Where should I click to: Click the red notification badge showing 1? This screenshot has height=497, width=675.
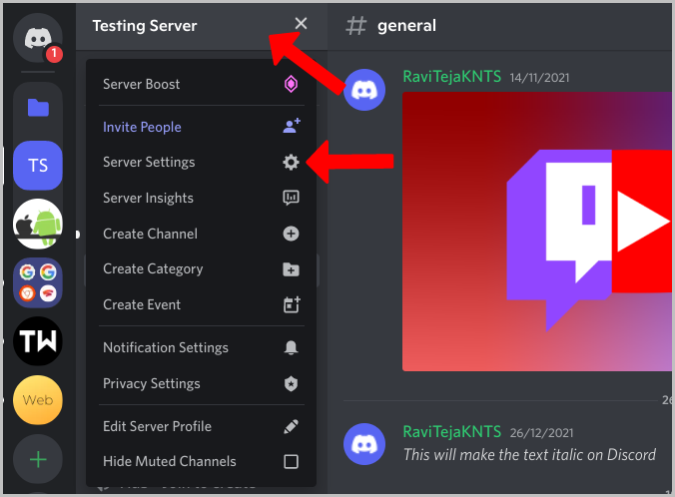coord(54,54)
